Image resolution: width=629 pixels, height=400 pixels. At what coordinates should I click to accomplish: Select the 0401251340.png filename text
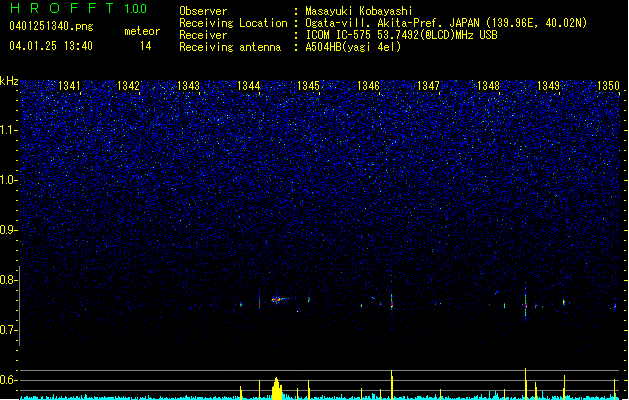(x=51, y=26)
